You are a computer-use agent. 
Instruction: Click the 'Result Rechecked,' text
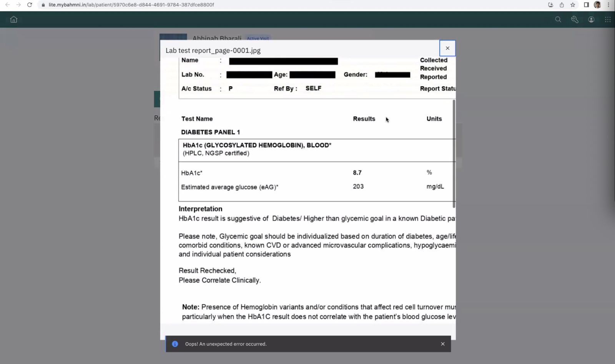(208, 271)
